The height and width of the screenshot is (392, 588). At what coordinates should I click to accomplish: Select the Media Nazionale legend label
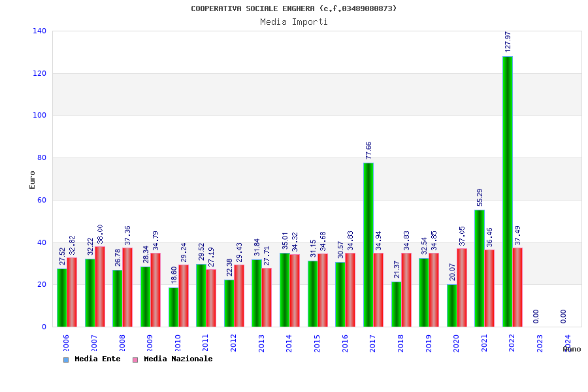[178, 359]
